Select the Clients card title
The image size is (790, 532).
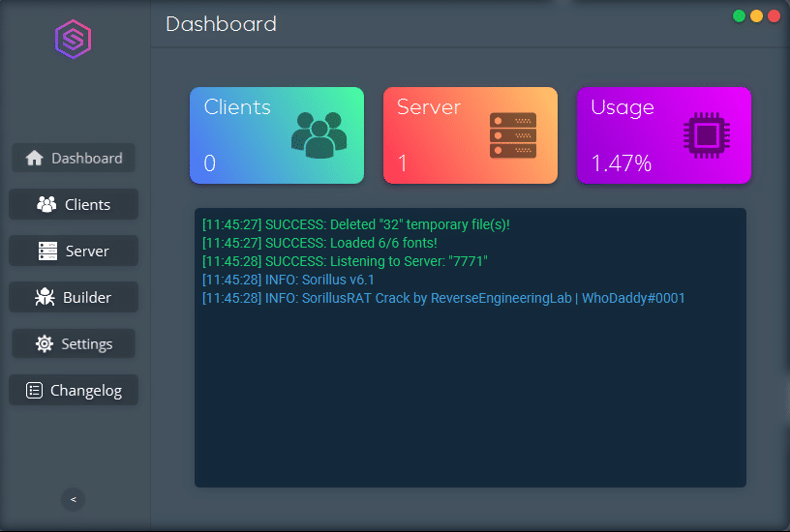coord(237,107)
